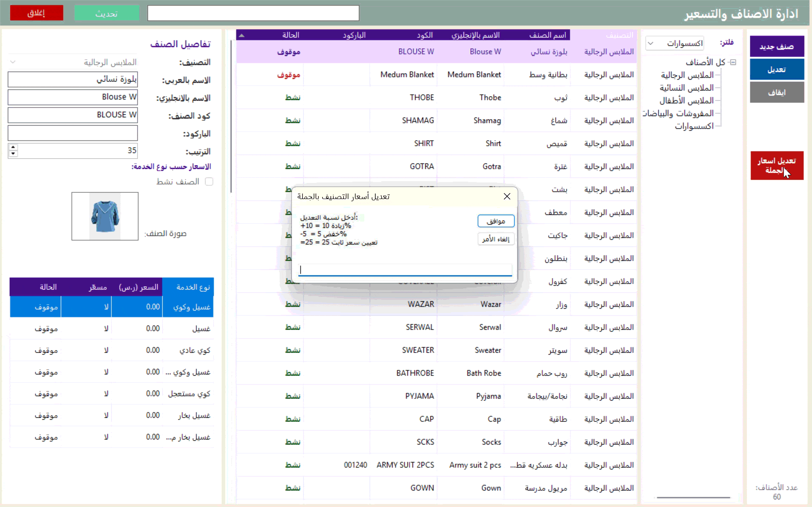Click sort arrow at grid header end
812x507 pixels.
(x=242, y=35)
